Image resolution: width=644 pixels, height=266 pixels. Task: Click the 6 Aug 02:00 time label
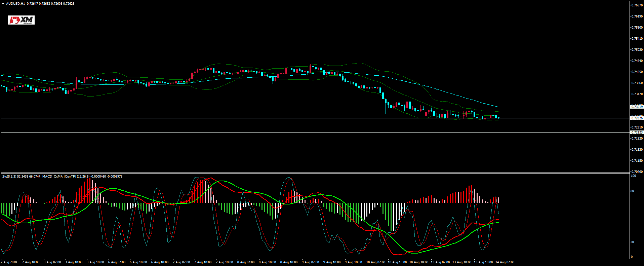point(117,262)
